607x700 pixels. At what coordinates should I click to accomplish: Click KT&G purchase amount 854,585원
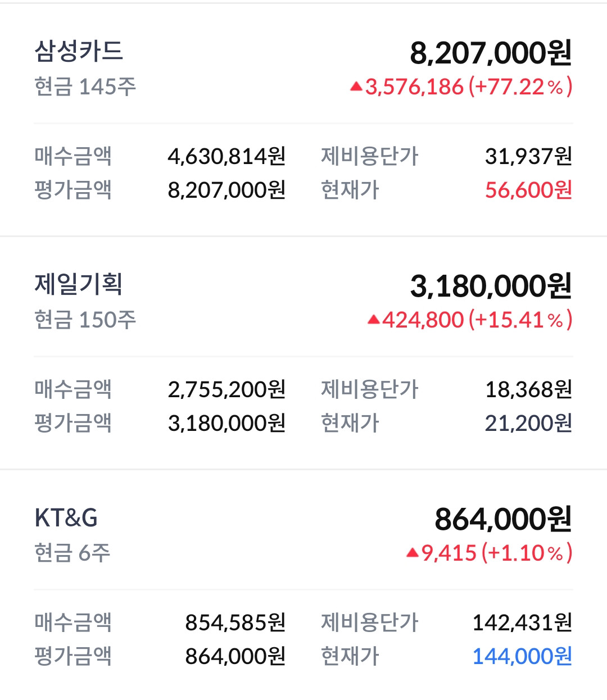(235, 622)
